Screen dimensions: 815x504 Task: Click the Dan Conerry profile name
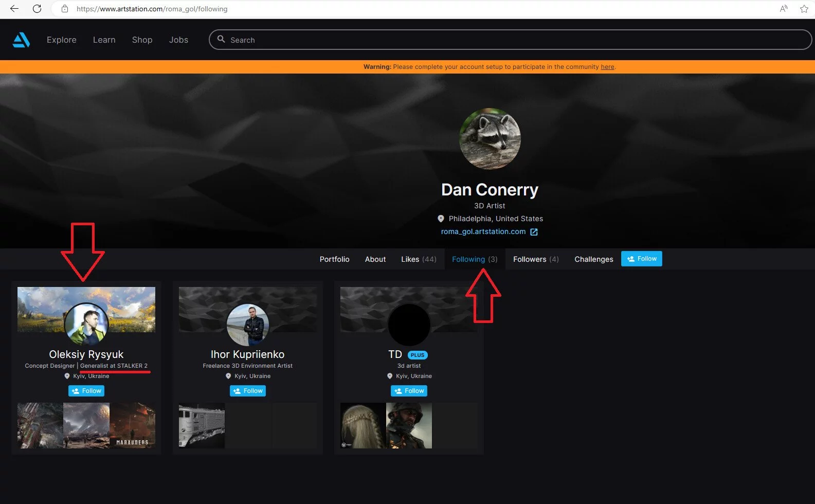pyautogui.click(x=490, y=190)
